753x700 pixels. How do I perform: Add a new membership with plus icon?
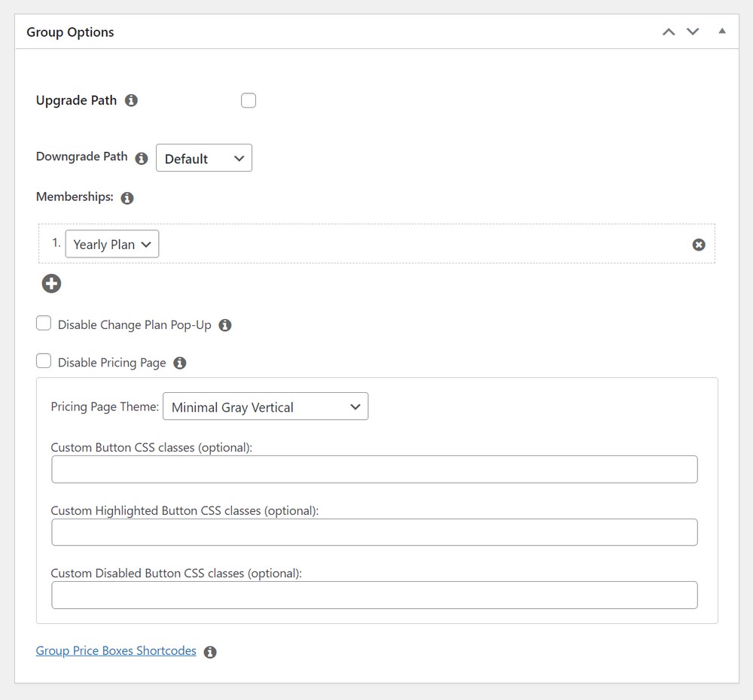(x=51, y=283)
